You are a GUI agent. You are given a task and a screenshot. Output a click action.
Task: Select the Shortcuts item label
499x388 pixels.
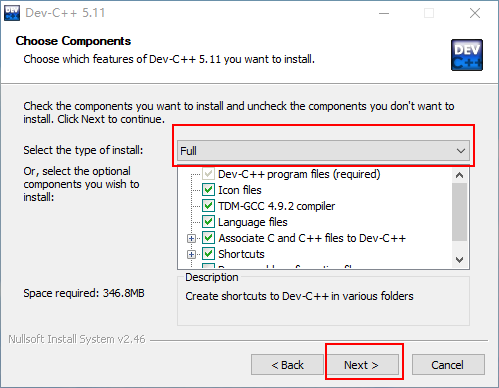coord(241,254)
